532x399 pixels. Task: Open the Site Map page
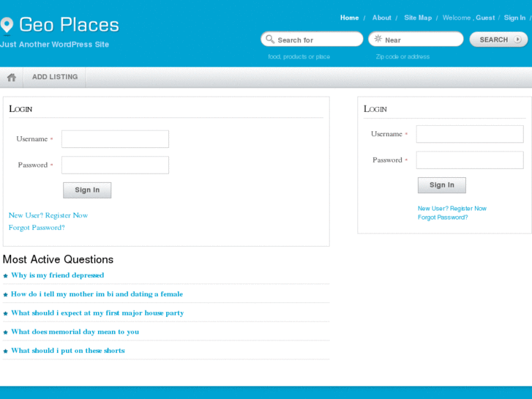[x=418, y=18]
